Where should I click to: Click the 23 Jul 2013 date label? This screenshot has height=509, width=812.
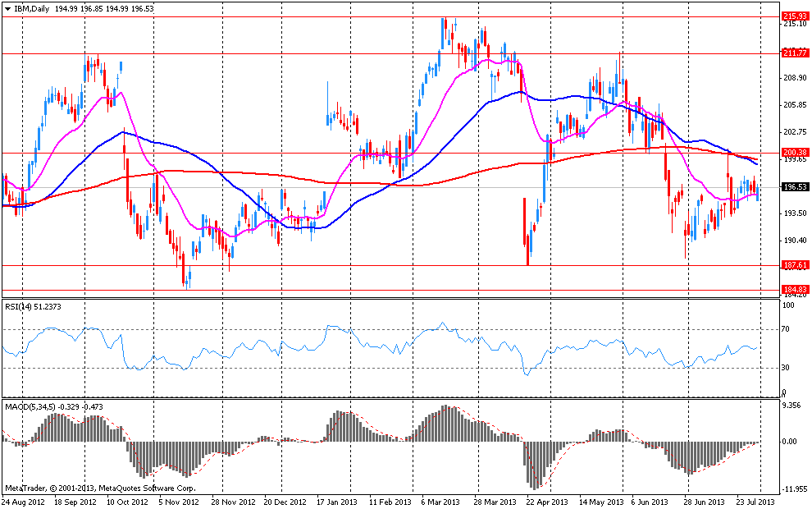click(x=755, y=502)
